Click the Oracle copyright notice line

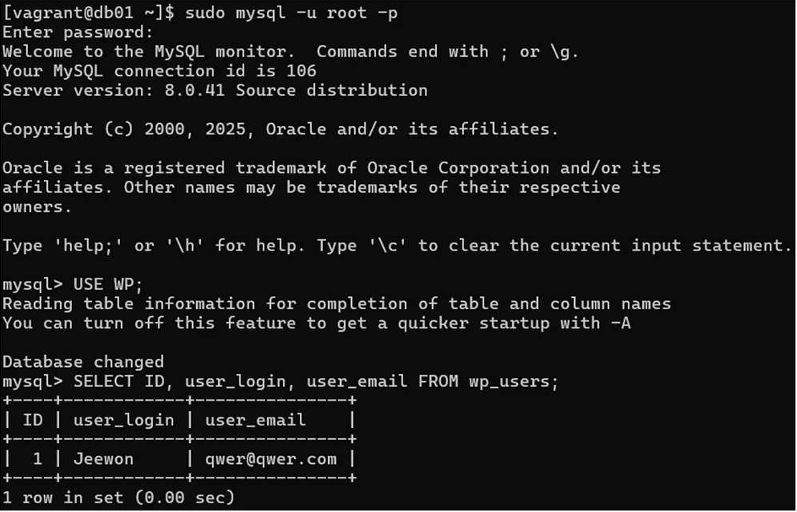pyautogui.click(x=280, y=129)
